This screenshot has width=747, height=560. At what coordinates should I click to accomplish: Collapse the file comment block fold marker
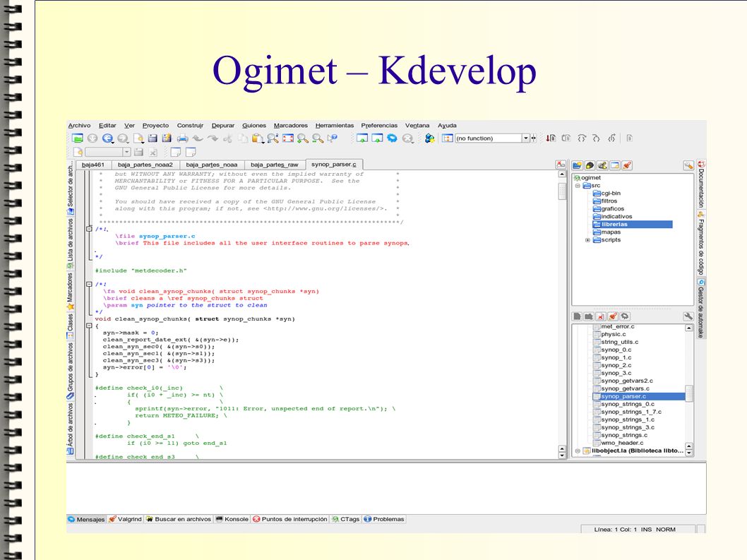(x=89, y=230)
